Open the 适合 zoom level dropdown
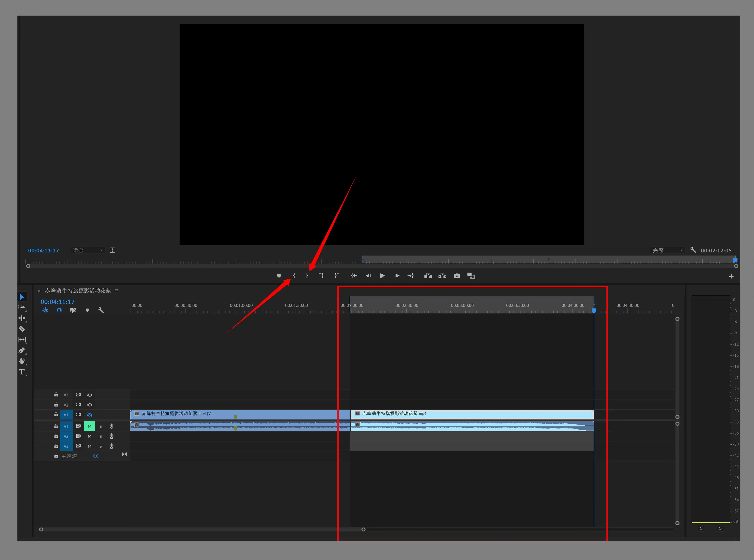754x560 pixels. pos(88,250)
